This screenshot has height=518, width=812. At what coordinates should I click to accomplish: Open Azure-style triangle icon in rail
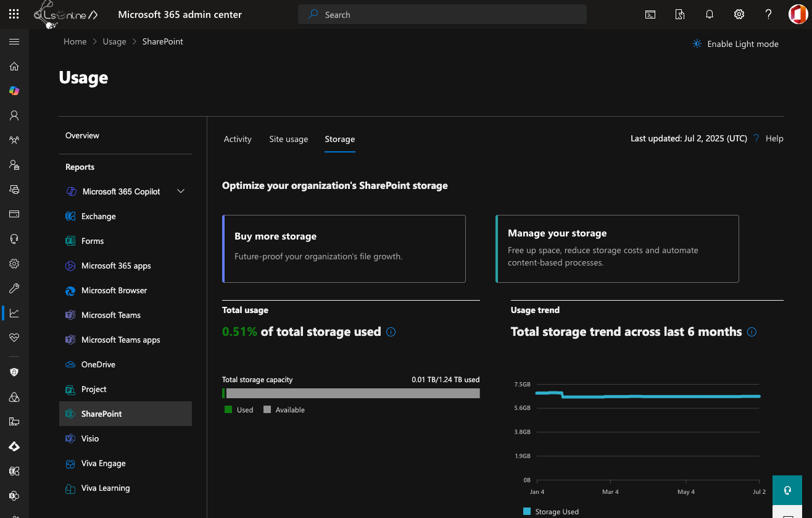click(x=14, y=397)
